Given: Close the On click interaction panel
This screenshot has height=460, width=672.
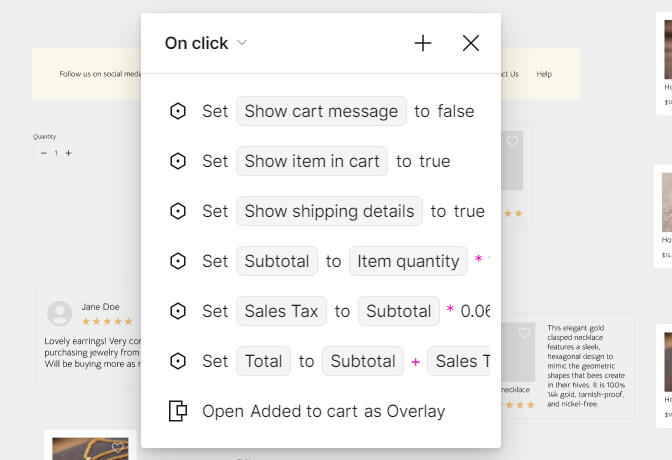Looking at the screenshot, I should [471, 43].
